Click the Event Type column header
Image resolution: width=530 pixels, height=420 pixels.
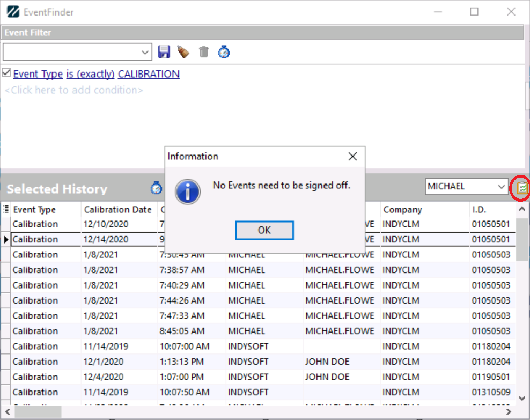click(x=34, y=210)
